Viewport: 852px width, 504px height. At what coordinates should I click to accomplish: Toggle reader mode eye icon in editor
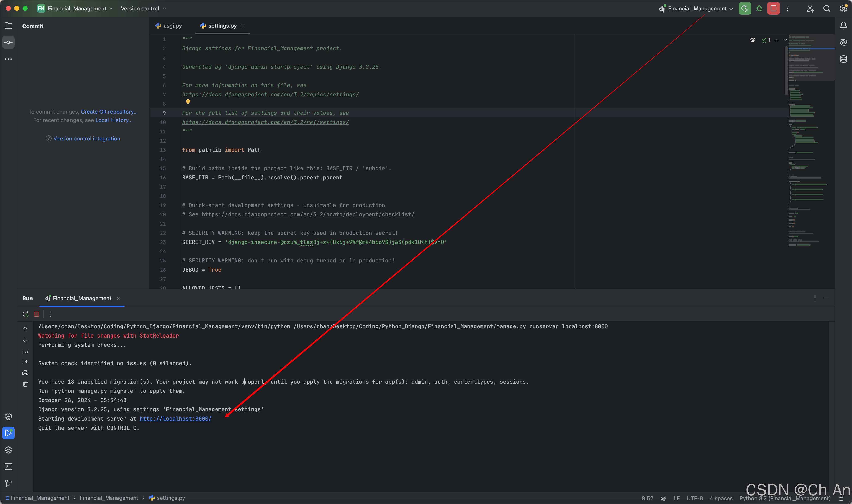tap(753, 40)
